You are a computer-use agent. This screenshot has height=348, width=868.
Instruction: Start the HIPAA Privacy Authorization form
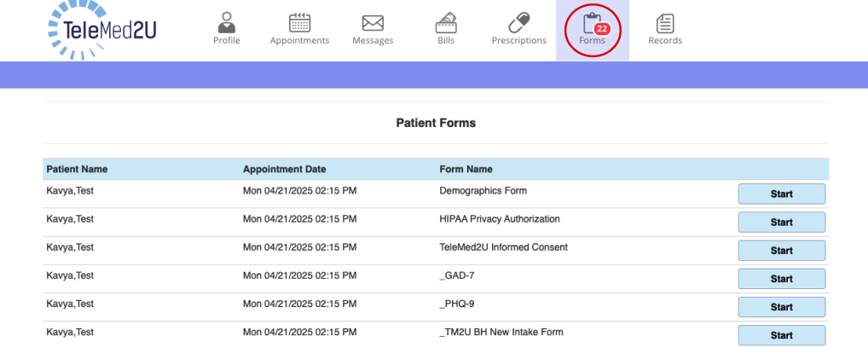[782, 223]
